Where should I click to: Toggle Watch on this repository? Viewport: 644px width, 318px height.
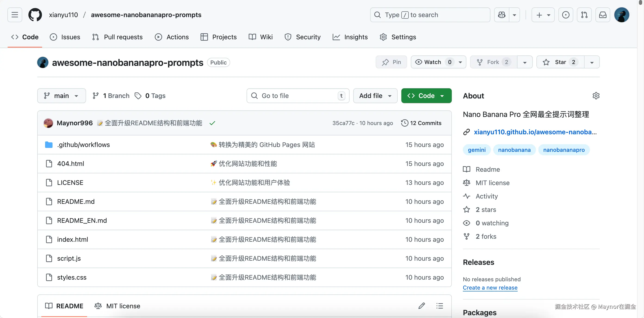pos(433,62)
